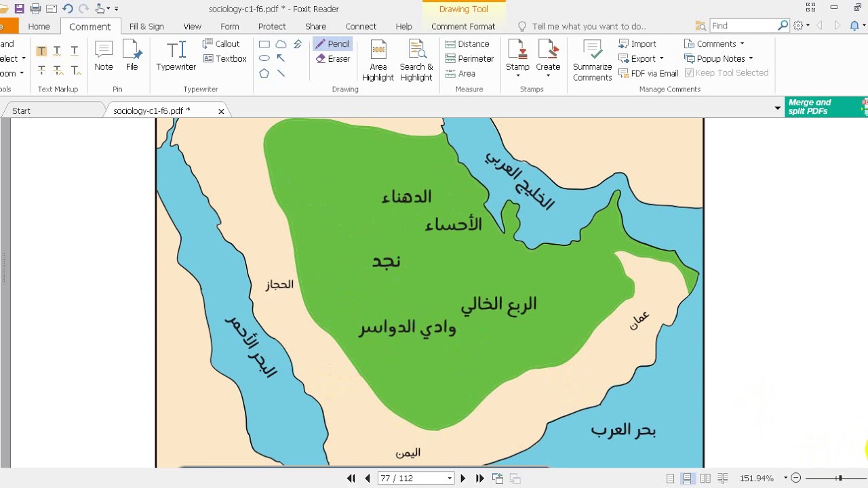Select the Line drawing tool
The width and height of the screenshot is (868, 488).
(x=281, y=73)
